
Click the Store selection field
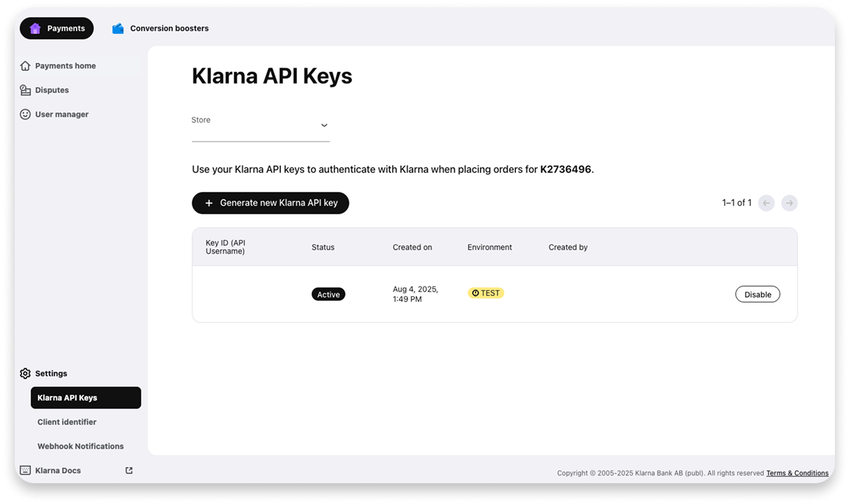click(257, 127)
